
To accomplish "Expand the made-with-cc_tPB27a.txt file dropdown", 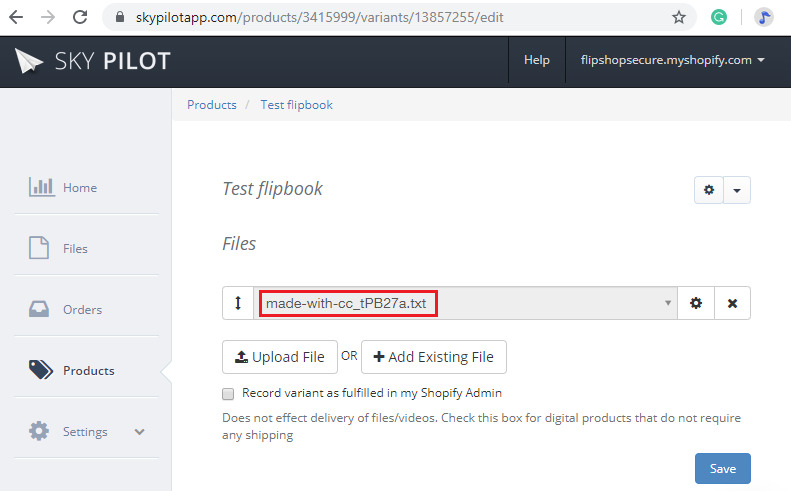I will (667, 303).
